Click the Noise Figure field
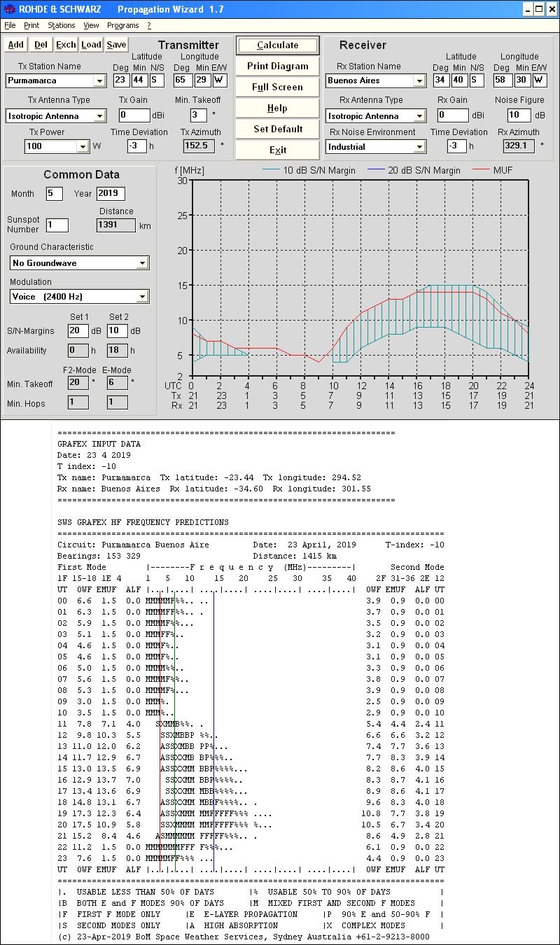This screenshot has width=560, height=945. pyautogui.click(x=519, y=115)
